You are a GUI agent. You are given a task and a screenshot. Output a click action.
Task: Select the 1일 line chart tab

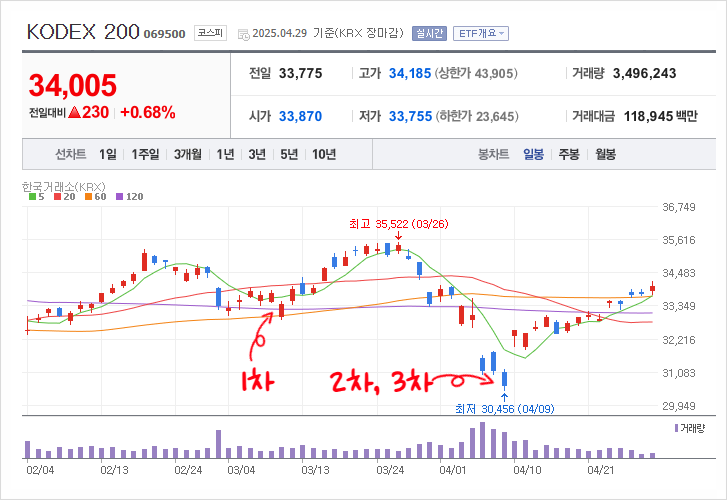click(108, 154)
